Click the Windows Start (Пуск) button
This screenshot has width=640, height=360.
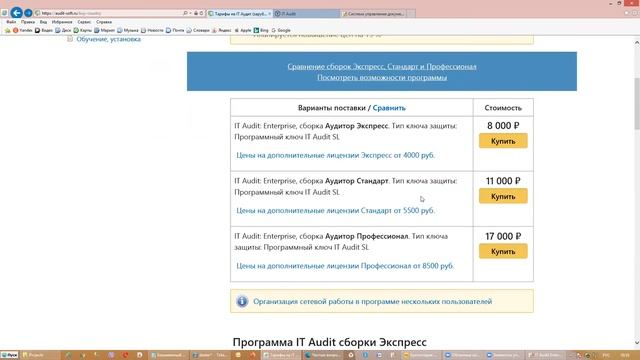pyautogui.click(x=9, y=355)
